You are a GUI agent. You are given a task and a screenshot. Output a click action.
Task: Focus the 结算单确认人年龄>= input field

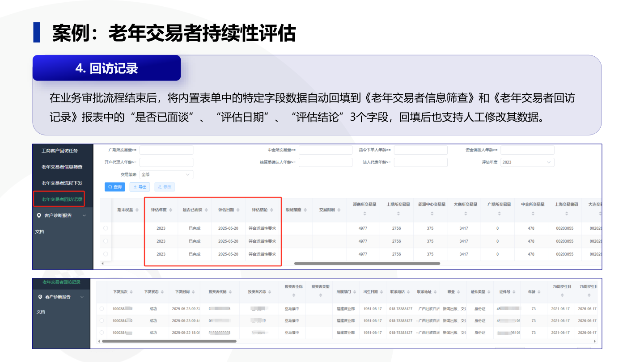(326, 162)
